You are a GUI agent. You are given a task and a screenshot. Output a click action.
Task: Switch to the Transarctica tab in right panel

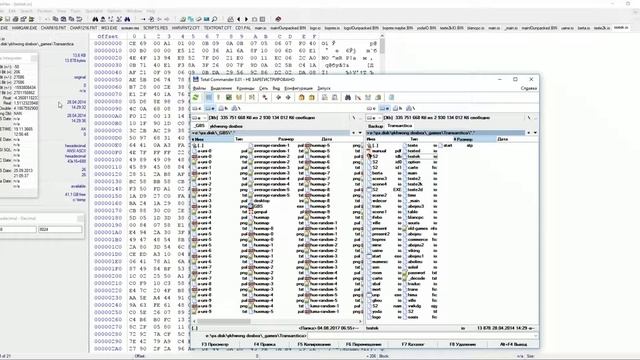click(x=400, y=126)
